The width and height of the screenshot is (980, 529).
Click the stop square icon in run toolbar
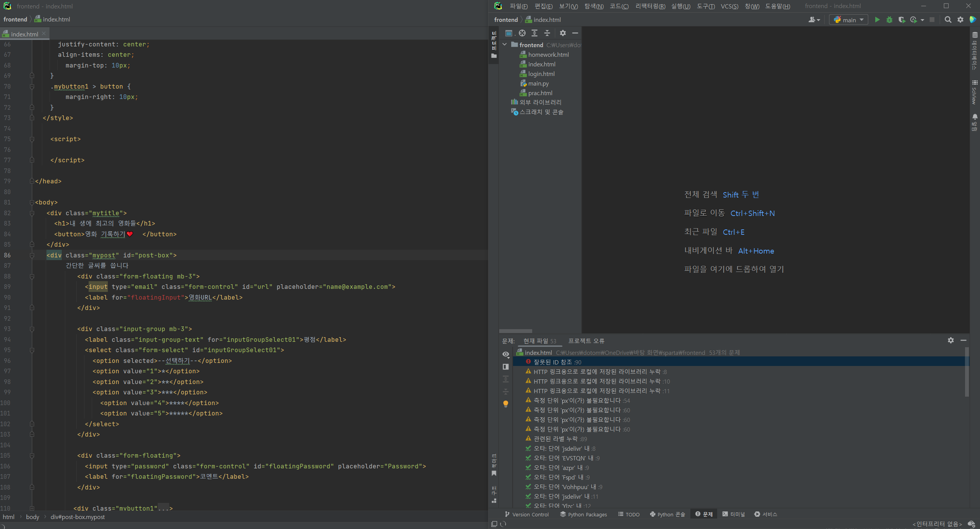(x=932, y=20)
